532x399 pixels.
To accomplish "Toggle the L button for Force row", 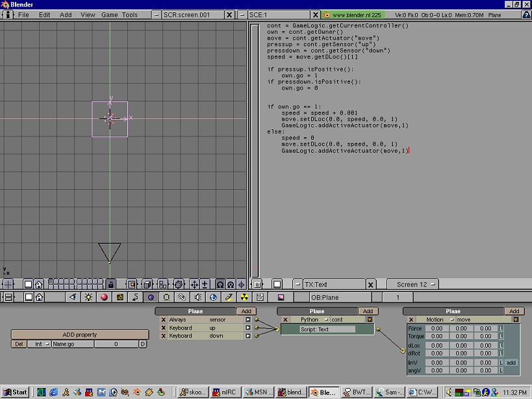I will click(x=501, y=328).
